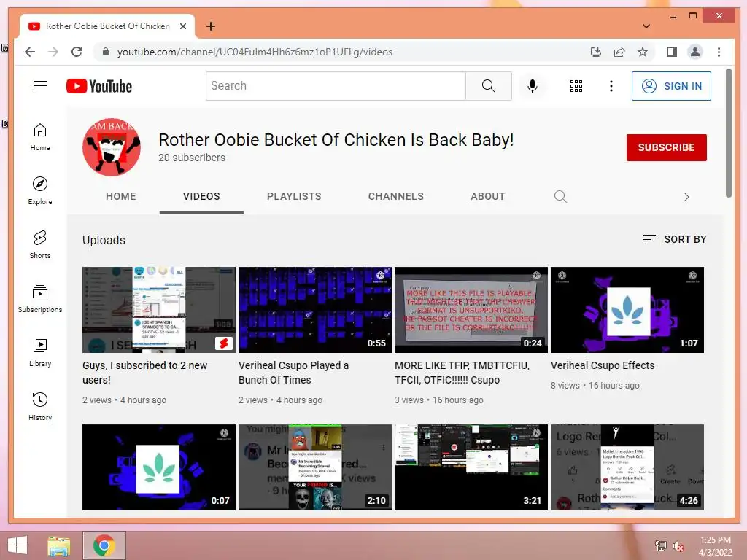The height and width of the screenshot is (560, 747).
Task: Click the muted volume tray icon
Action: pos(678,545)
